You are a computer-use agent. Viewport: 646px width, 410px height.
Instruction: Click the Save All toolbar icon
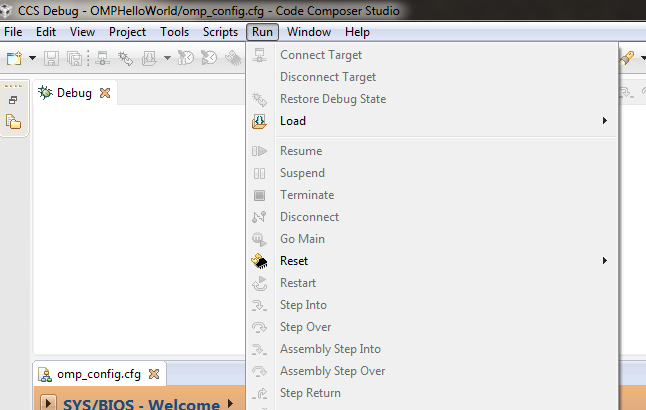point(75,58)
